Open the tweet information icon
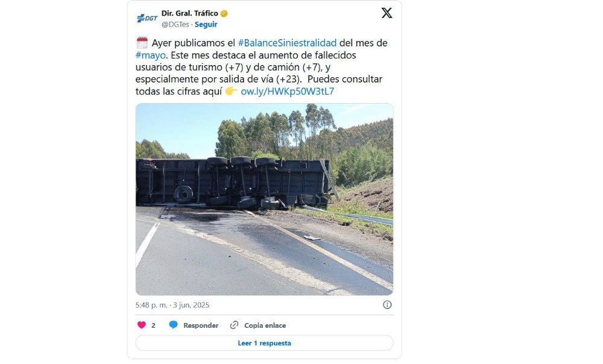 tap(387, 305)
